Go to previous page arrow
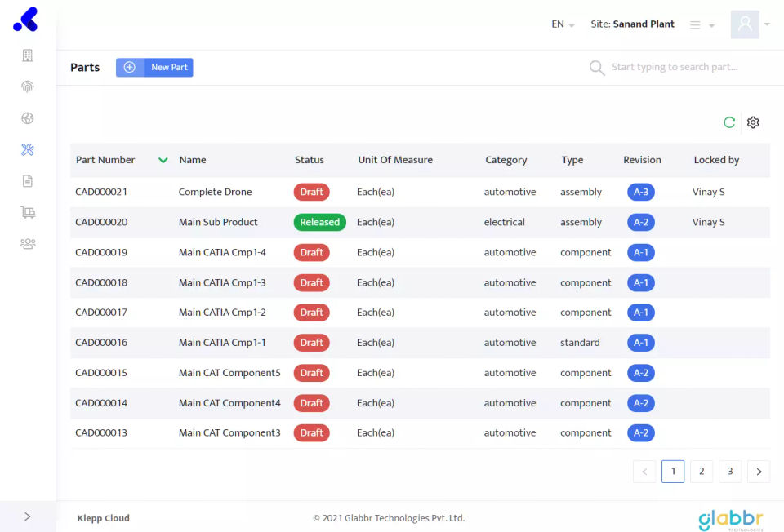This screenshot has height=532, width=784. coord(644,472)
